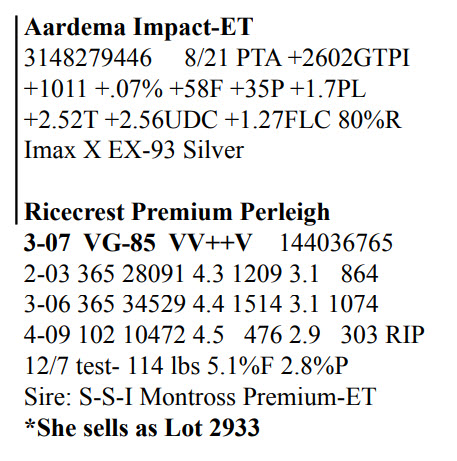457x461 pixels.
Task: Click the registration number 144036765
Action: click(336, 243)
